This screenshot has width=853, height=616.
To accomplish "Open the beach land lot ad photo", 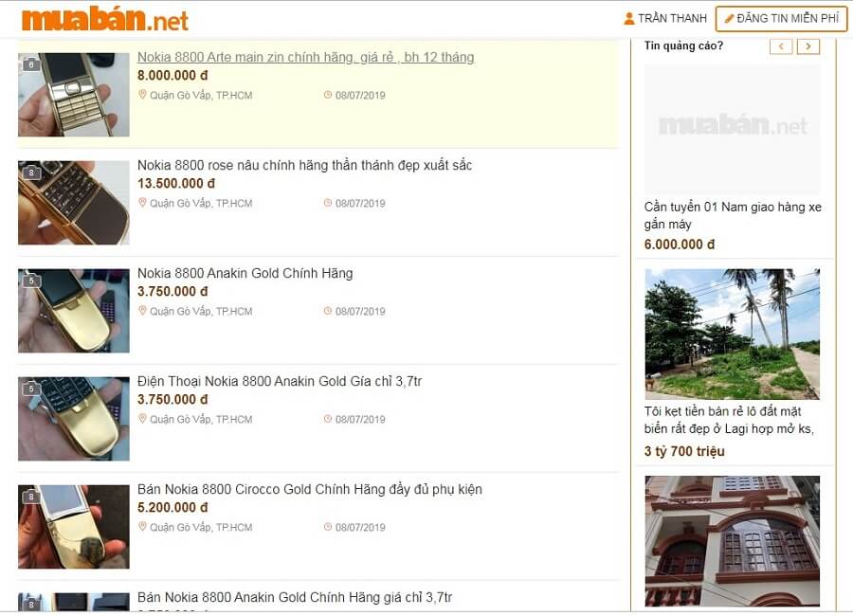I will [x=732, y=335].
